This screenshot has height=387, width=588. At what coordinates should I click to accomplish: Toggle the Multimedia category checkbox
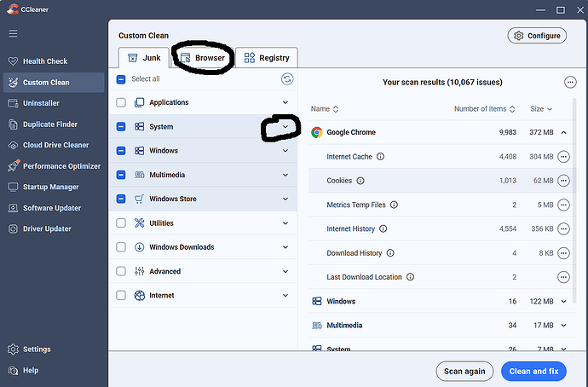121,175
